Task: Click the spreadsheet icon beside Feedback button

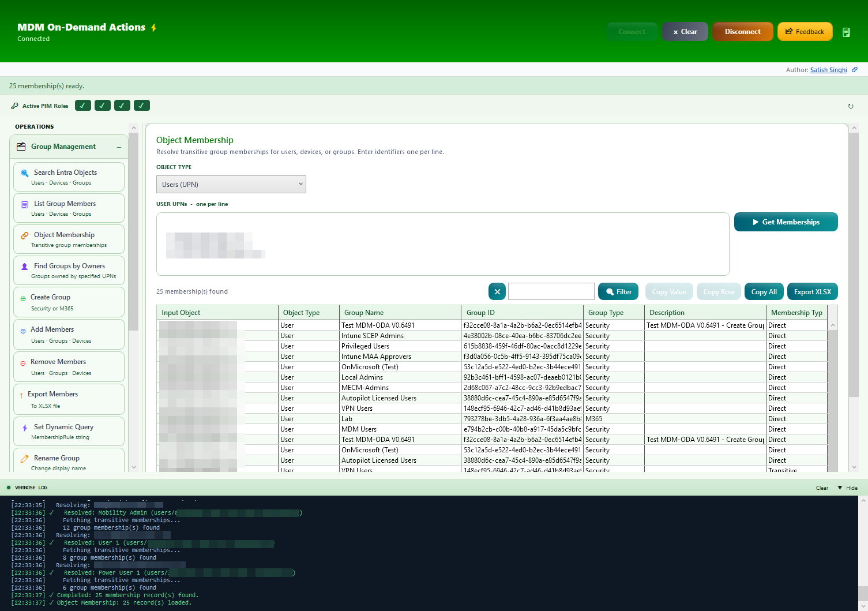Action: 846,32
